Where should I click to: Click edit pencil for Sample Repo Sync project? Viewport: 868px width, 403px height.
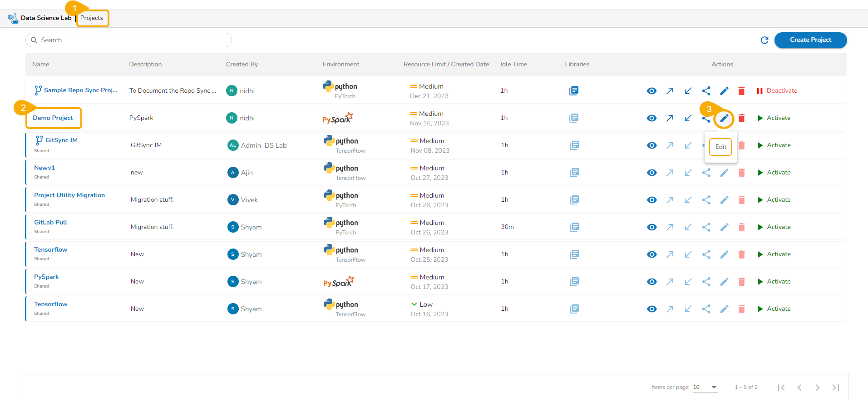(x=724, y=91)
